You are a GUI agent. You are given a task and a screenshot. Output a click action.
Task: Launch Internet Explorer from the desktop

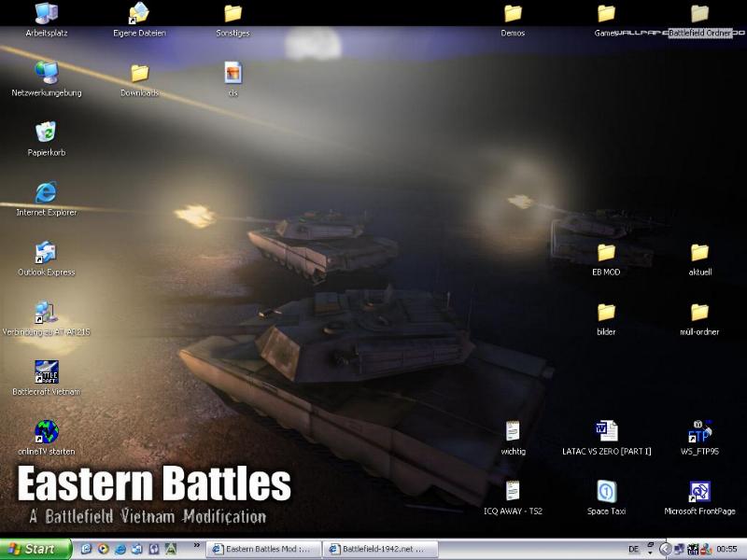[46, 193]
